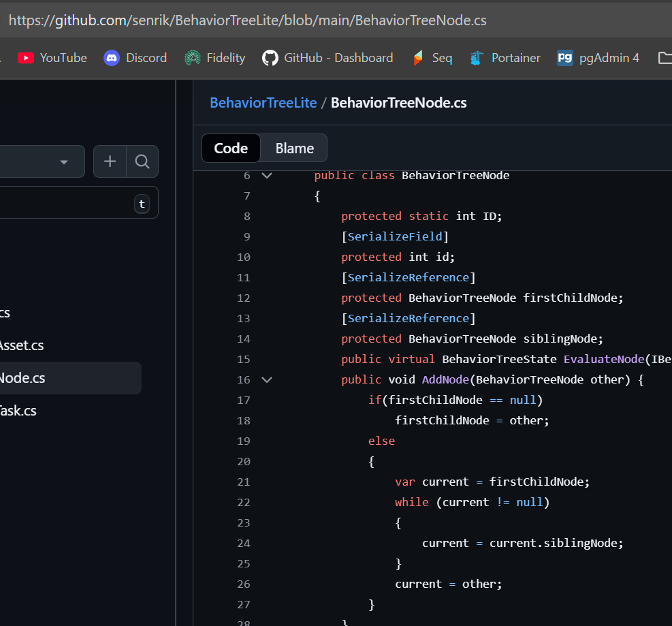672x626 pixels.
Task: Switch to the Blame tab
Action: pos(294,148)
